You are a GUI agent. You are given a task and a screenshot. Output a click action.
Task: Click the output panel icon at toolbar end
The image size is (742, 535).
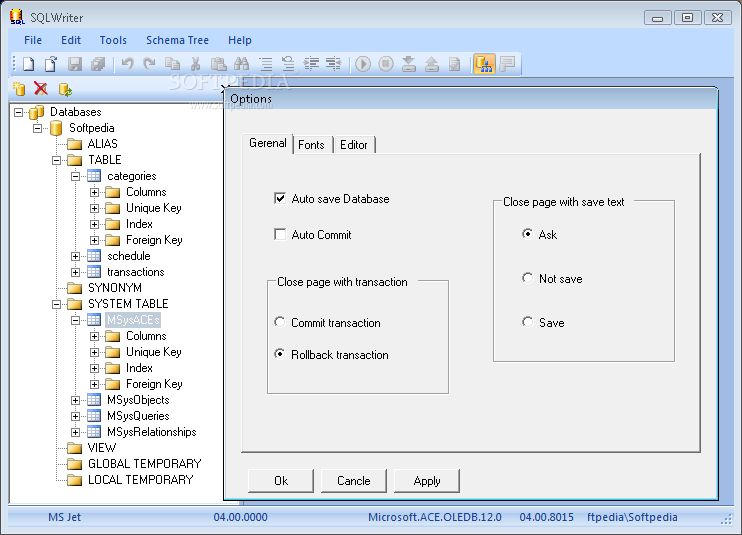pyautogui.click(x=507, y=64)
